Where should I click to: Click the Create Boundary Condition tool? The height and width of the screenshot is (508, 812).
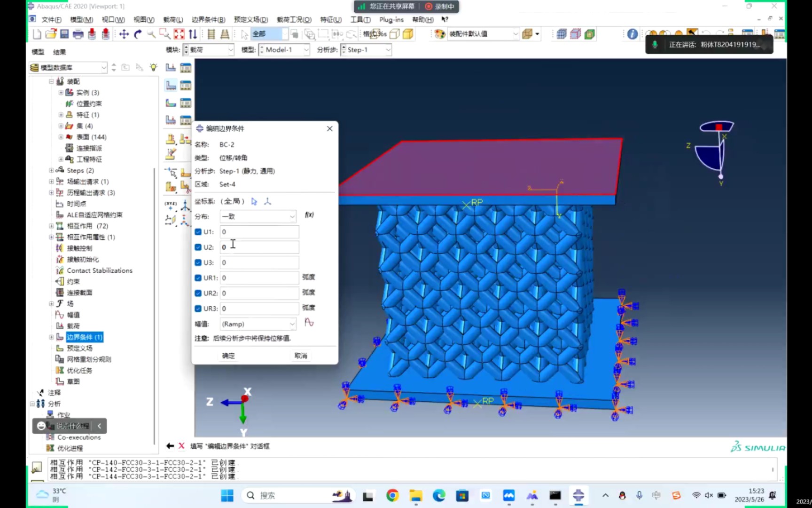(171, 85)
